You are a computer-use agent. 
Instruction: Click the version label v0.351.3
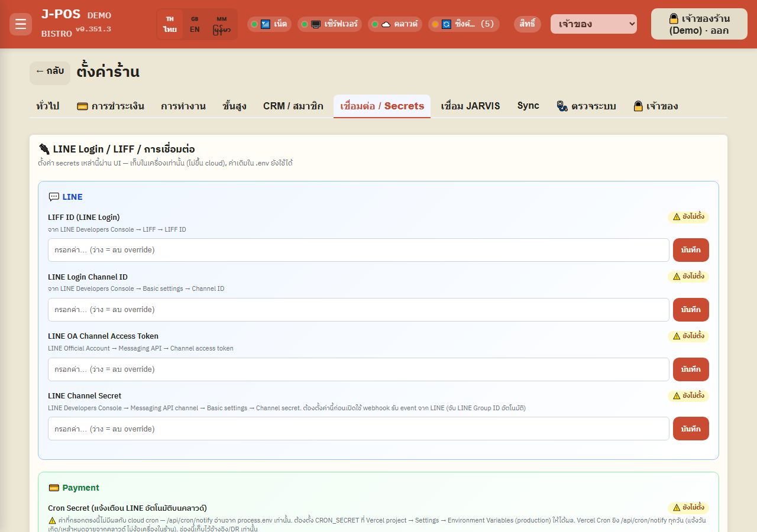pyautogui.click(x=93, y=29)
